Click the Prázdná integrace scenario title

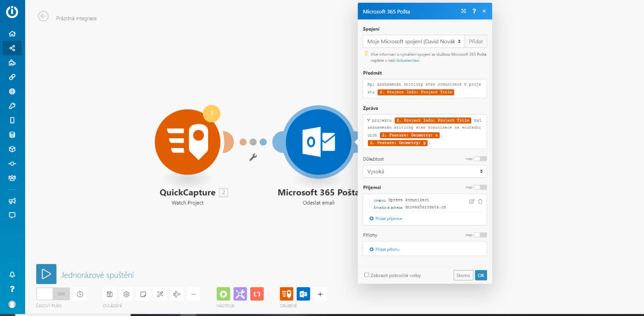tap(77, 19)
